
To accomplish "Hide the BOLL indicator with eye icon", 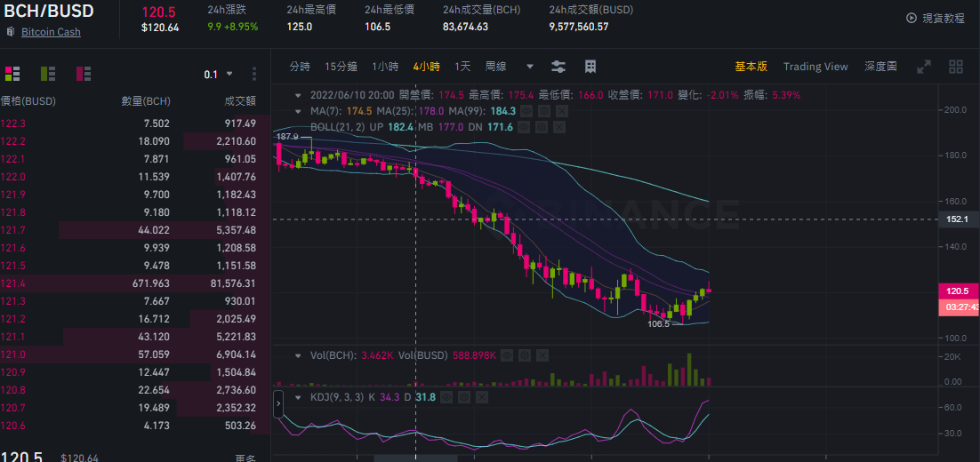I will tap(525, 127).
